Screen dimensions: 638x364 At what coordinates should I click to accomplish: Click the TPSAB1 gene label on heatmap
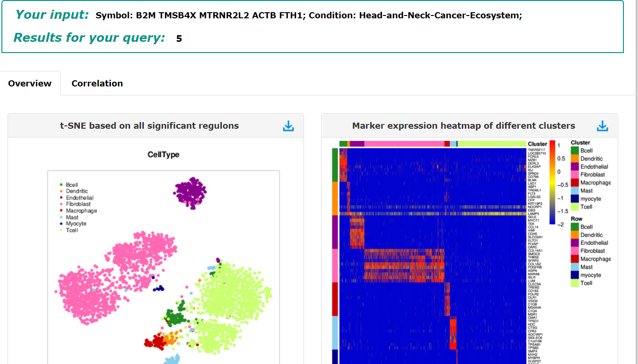[x=534, y=345]
